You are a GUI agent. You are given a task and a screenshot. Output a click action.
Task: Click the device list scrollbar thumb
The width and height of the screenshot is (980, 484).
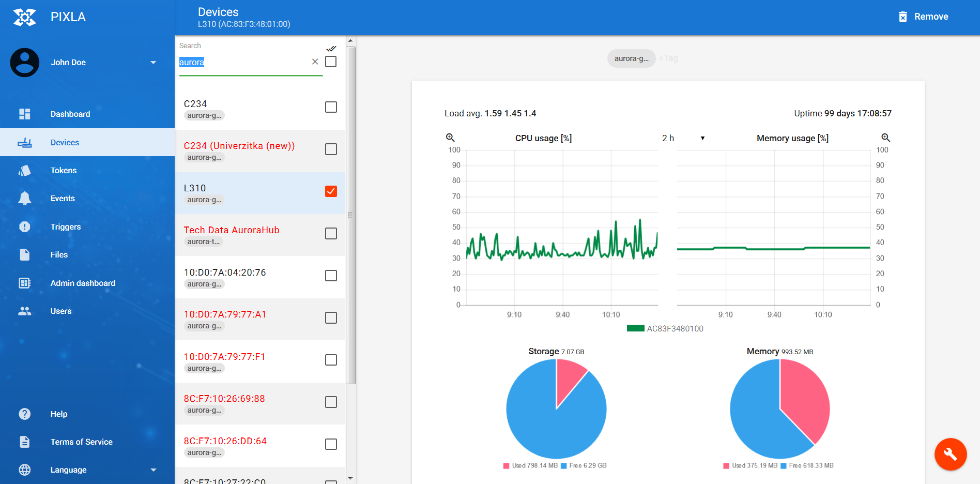point(350,215)
